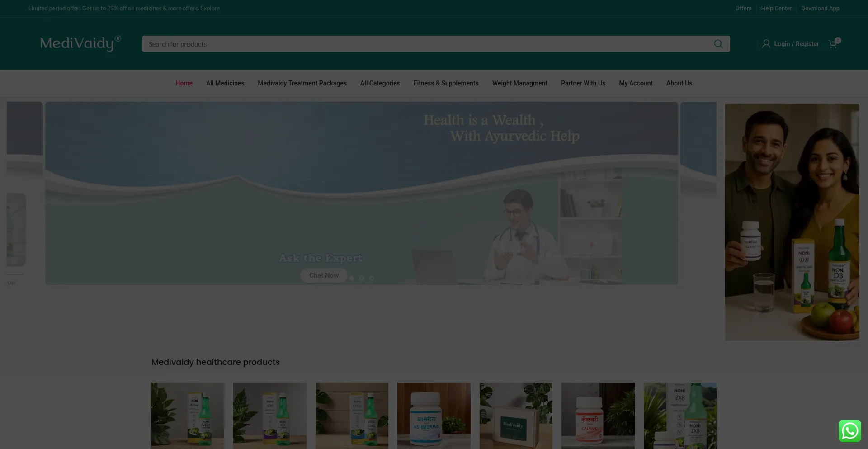Open the MediVaidy box product thumbnail
The height and width of the screenshot is (449, 868).
(516, 416)
